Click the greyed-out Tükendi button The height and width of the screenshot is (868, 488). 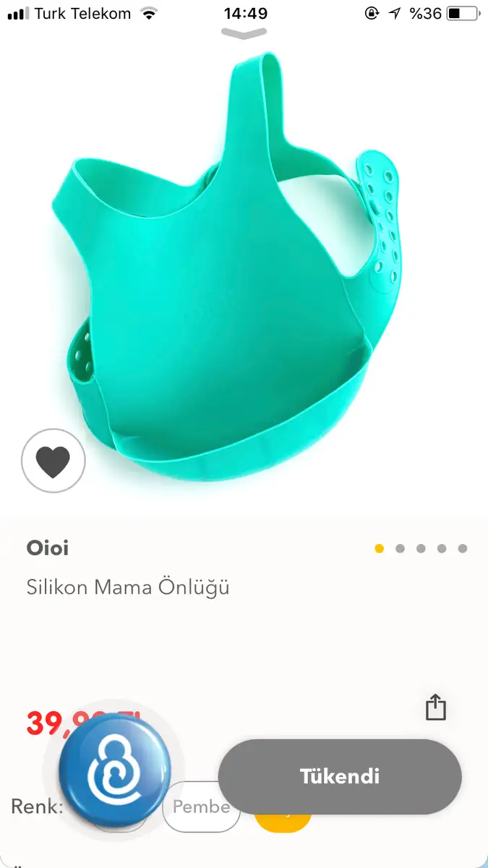click(340, 777)
